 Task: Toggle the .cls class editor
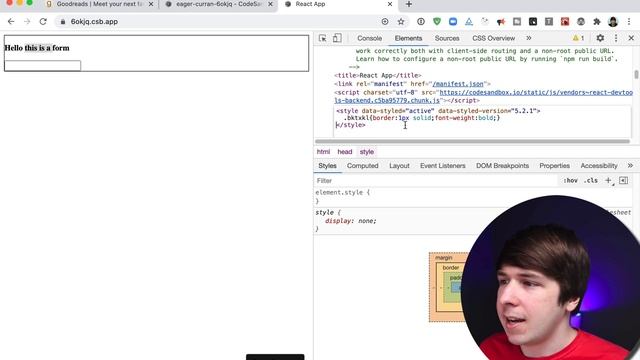[591, 180]
